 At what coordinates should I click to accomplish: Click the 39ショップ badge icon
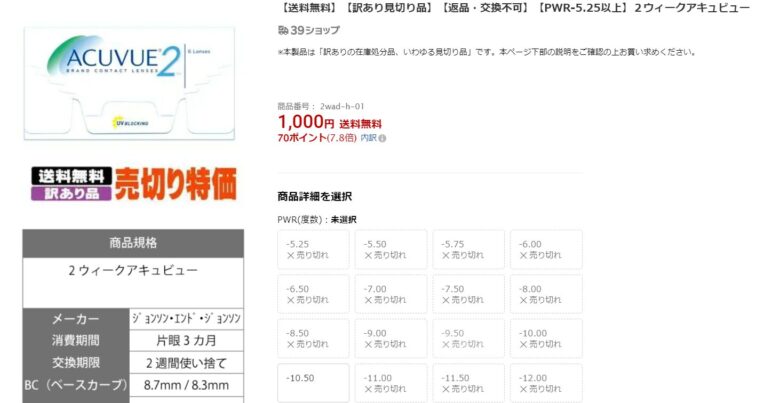[x=283, y=30]
